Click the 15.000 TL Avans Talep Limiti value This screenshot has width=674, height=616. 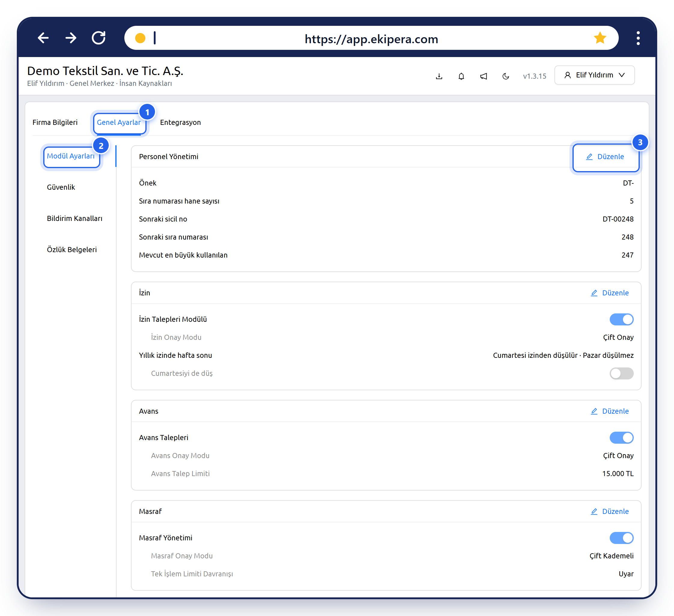click(x=618, y=474)
